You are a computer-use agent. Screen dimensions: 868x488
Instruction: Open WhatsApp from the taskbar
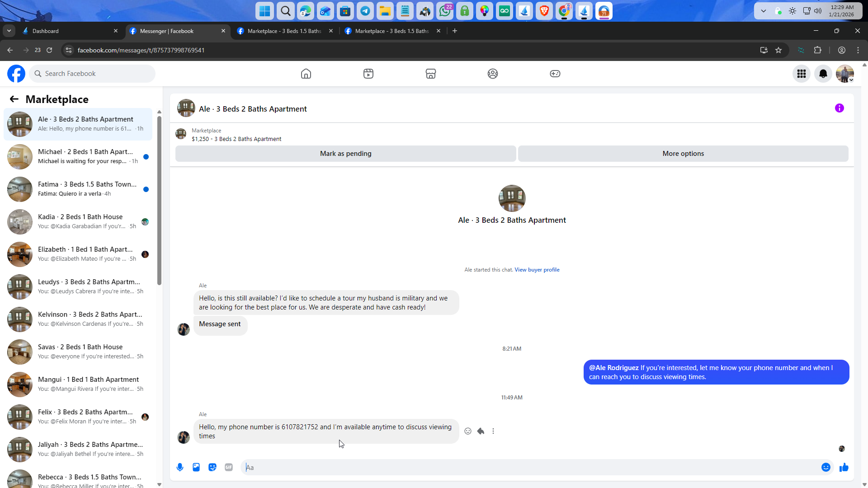click(445, 11)
